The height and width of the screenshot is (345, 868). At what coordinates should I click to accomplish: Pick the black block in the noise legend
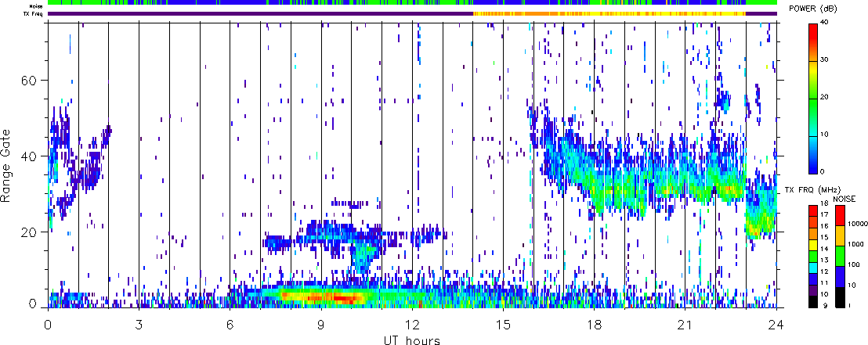(841, 297)
